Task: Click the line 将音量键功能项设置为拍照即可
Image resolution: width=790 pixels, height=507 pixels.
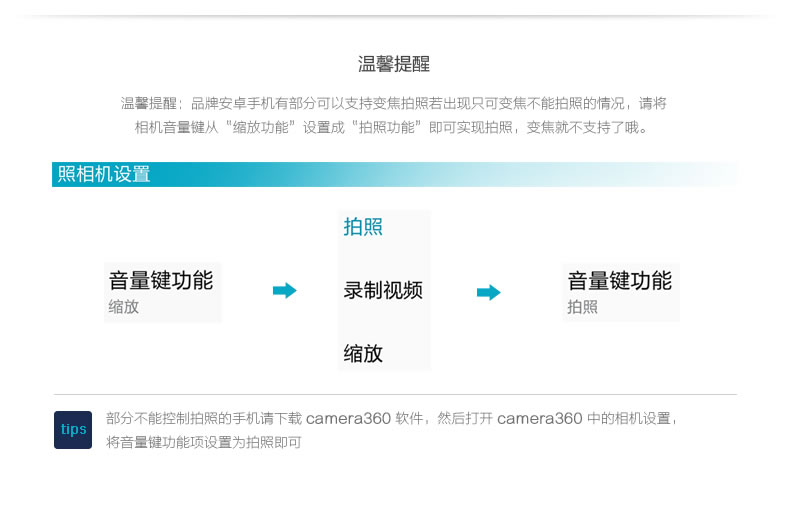Action: (x=204, y=442)
